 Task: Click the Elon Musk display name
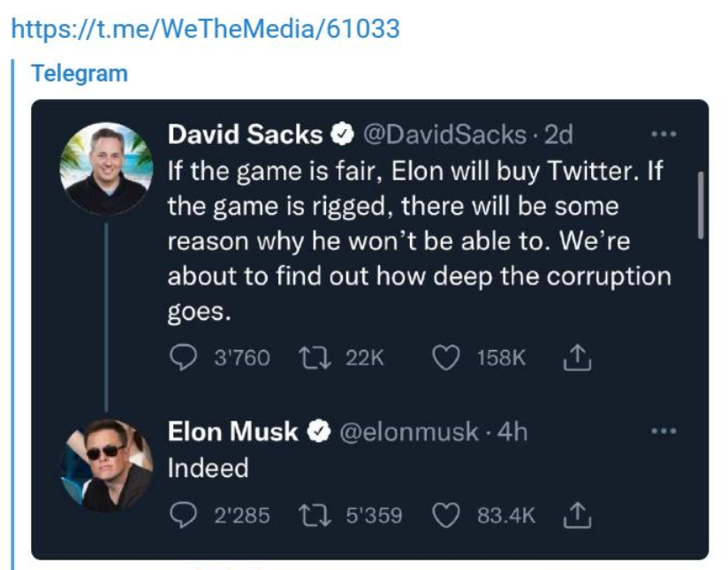click(x=232, y=432)
